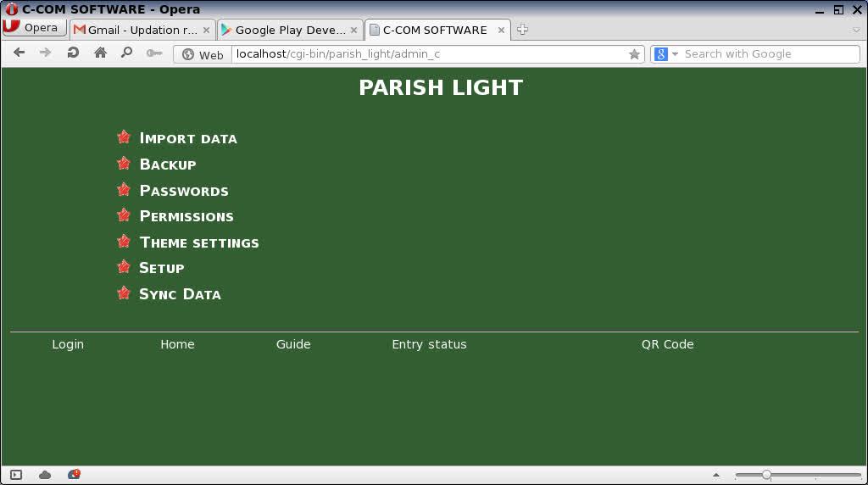Click the star icon beside Setup
The width and height of the screenshot is (868, 485).
point(124,267)
